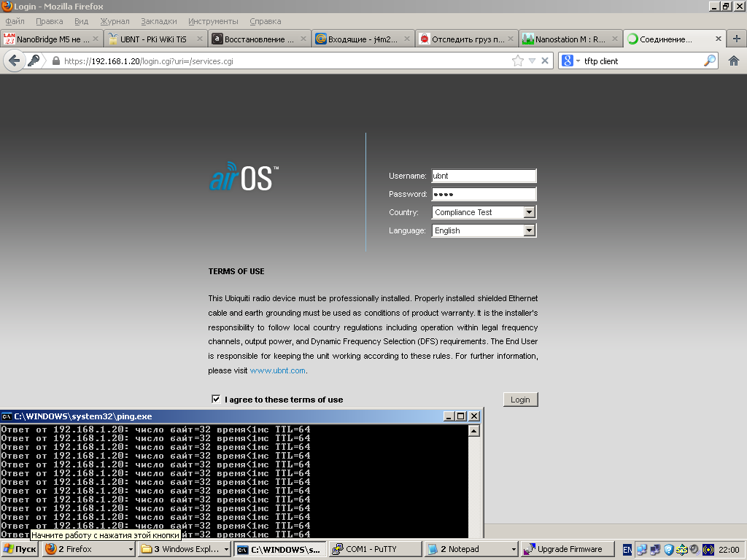This screenshot has width=747, height=560.
Task: Go to Firefox home page icon
Action: [x=734, y=61]
